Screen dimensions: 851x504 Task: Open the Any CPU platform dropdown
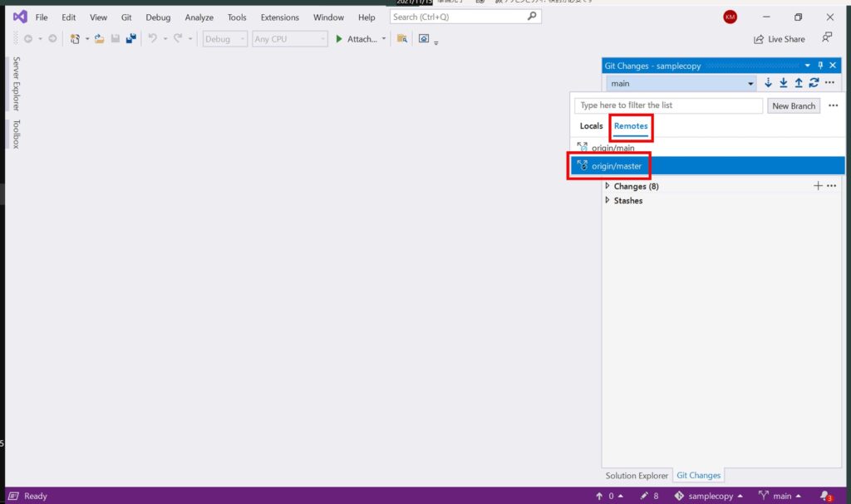pos(289,38)
